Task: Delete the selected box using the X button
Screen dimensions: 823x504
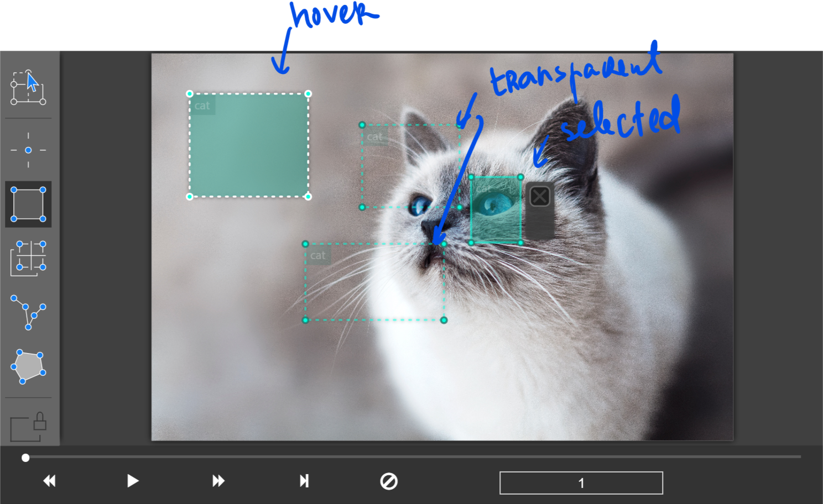Action: click(540, 195)
